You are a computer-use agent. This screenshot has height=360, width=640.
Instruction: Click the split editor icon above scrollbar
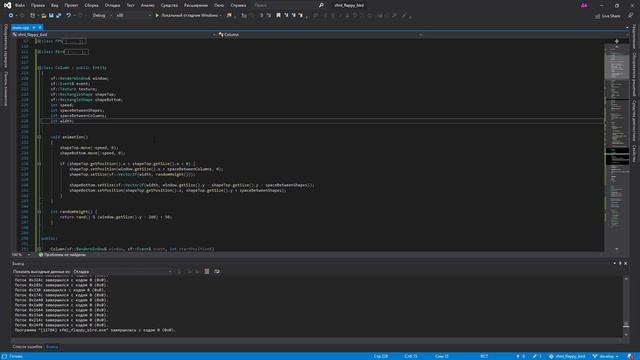pos(617,41)
